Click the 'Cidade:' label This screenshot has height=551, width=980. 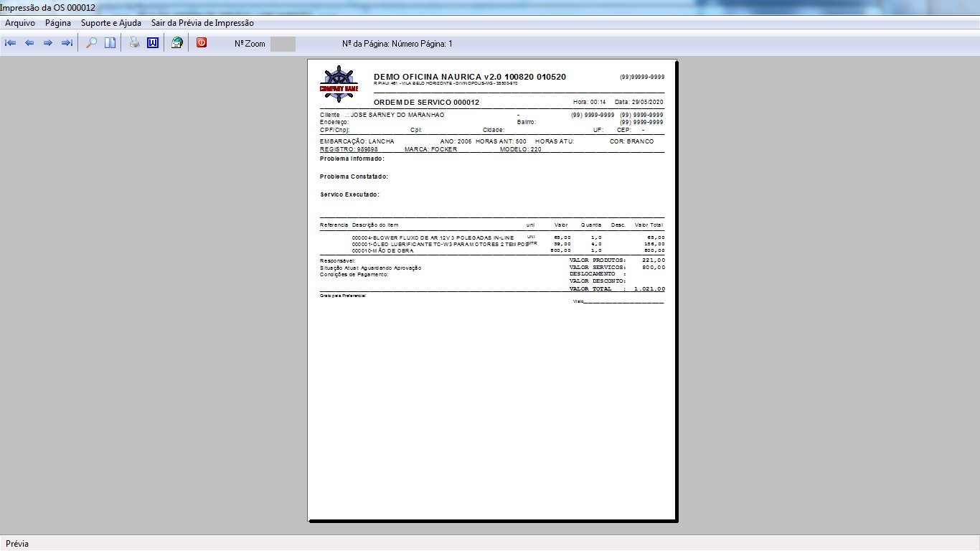(x=494, y=130)
